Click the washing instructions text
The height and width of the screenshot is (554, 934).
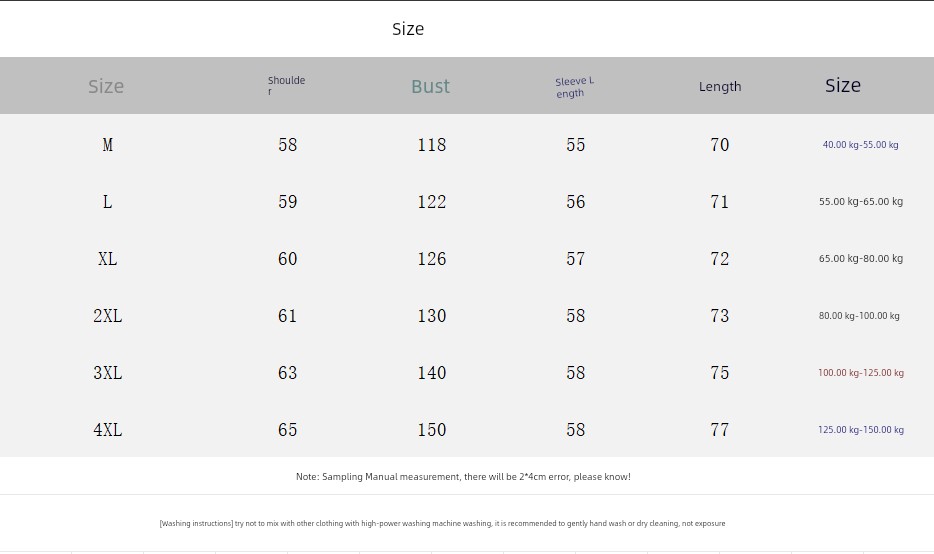pyautogui.click(x=442, y=523)
